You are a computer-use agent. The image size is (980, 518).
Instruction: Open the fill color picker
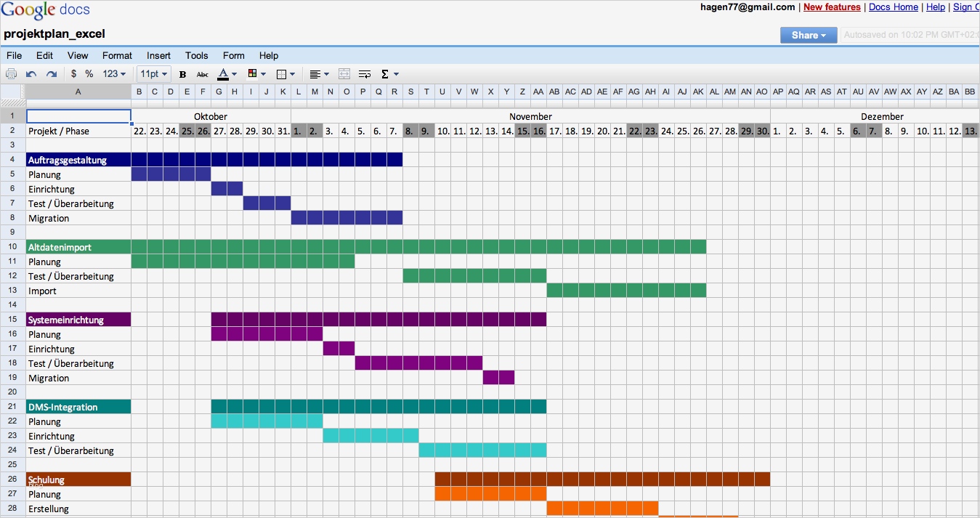click(x=256, y=73)
